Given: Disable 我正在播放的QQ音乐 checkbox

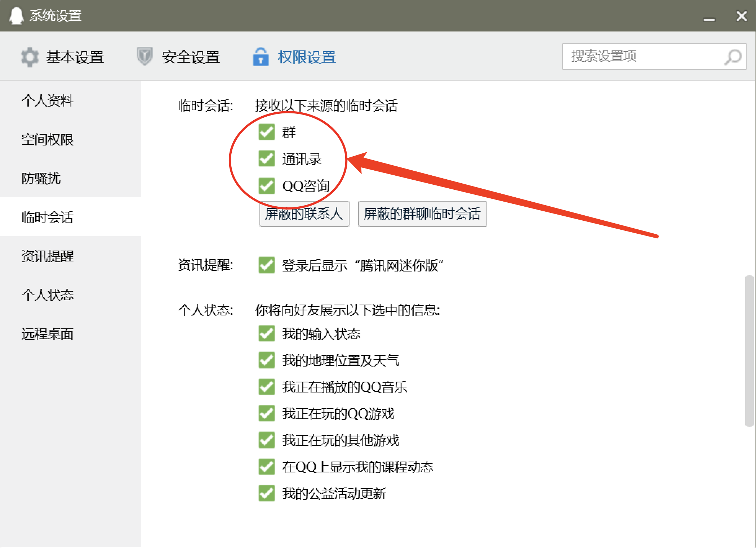Looking at the screenshot, I should pos(267,387).
